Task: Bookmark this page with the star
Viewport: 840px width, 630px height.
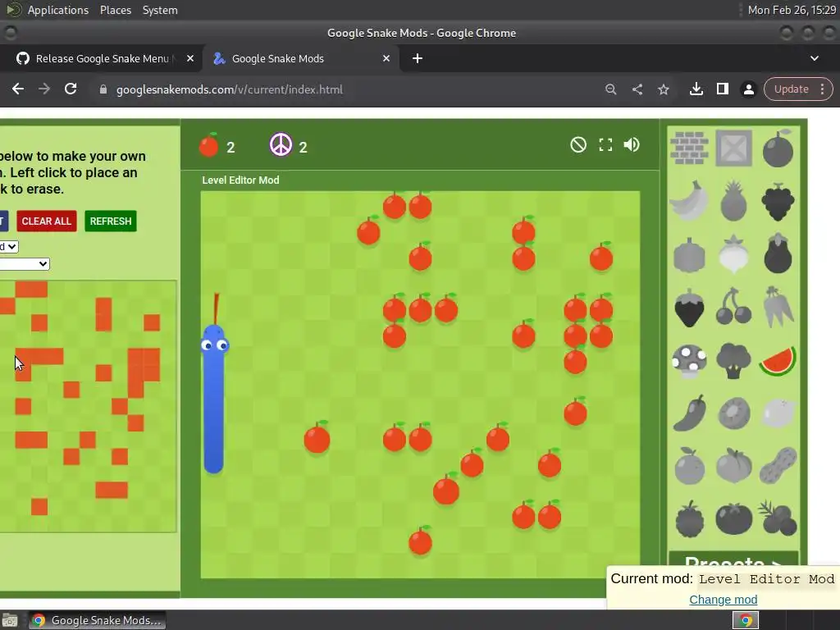Action: 663,89
